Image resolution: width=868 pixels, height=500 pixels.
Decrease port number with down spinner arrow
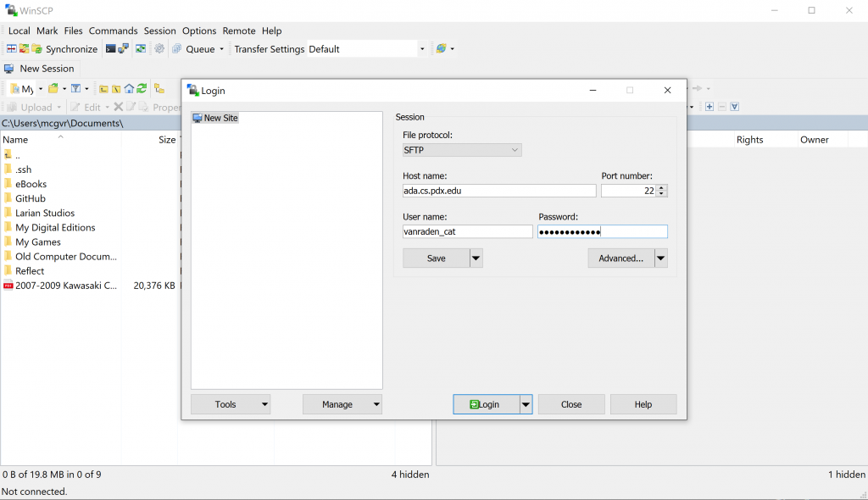[661, 194]
